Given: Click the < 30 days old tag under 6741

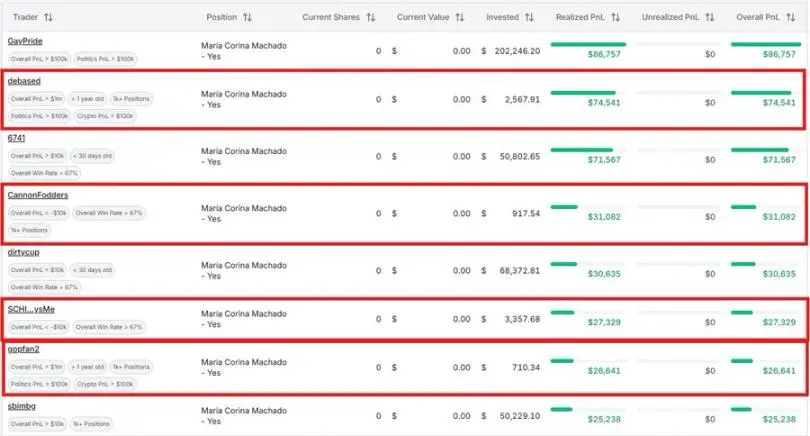Looking at the screenshot, I should click(93, 156).
